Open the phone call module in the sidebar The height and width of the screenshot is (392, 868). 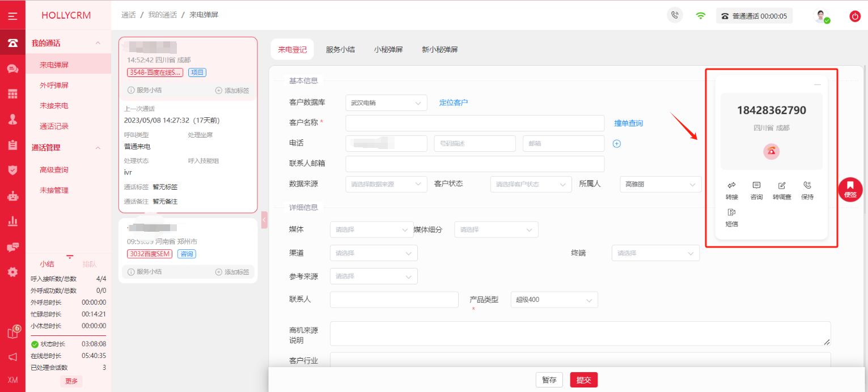pyautogui.click(x=12, y=43)
